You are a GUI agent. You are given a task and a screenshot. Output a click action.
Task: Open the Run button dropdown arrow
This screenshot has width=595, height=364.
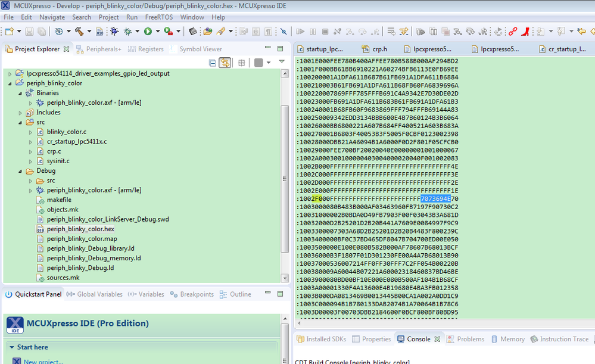[158, 32]
